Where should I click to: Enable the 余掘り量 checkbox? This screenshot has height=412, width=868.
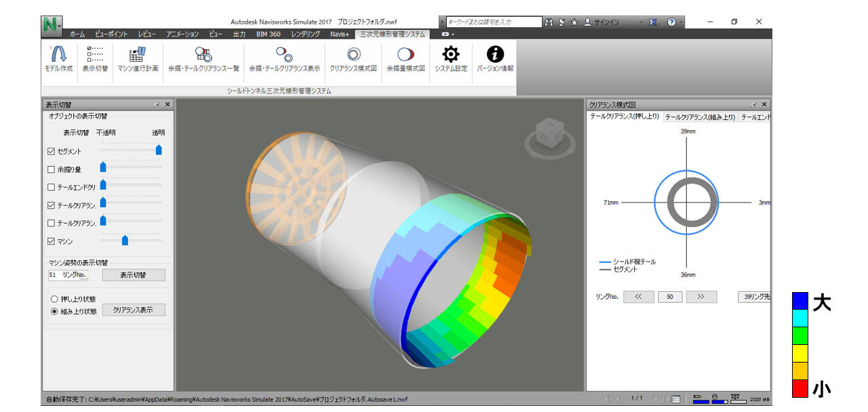(x=52, y=169)
